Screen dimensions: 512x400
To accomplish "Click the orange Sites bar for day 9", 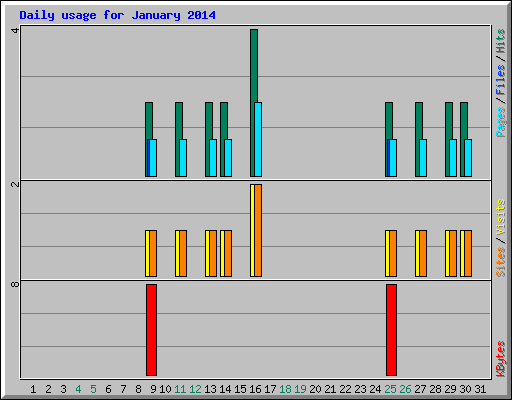I will coord(153,253).
